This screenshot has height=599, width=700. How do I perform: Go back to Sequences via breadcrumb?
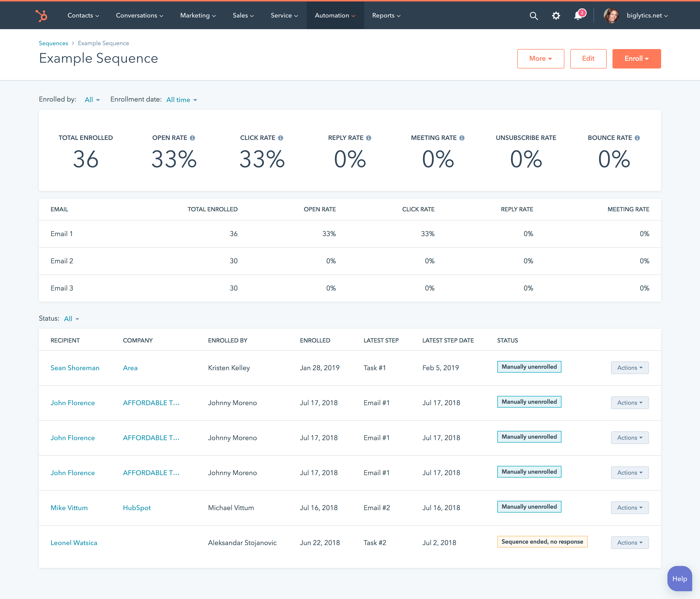[x=53, y=43]
